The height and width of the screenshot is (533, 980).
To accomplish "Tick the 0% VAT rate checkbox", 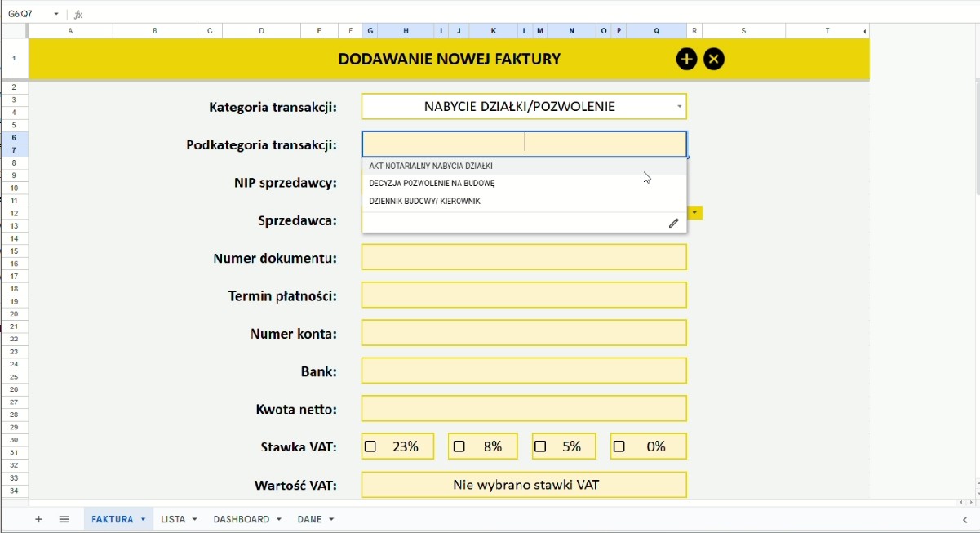I will pyautogui.click(x=619, y=446).
